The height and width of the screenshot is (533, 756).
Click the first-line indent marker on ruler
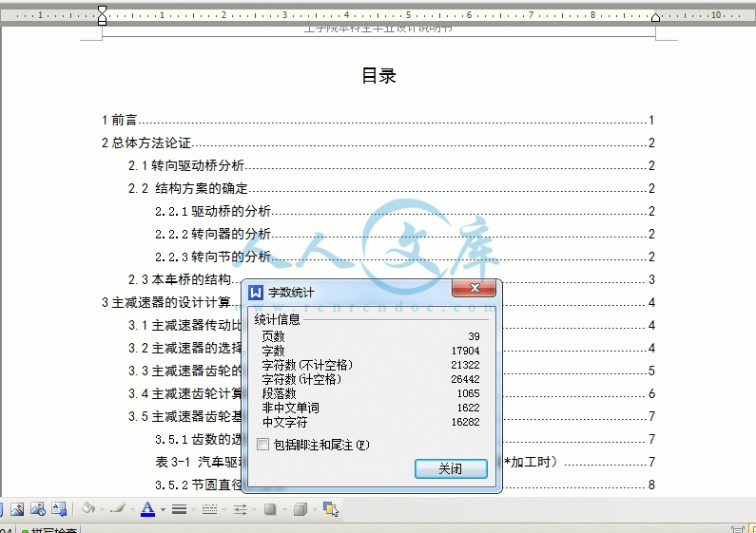pos(102,10)
